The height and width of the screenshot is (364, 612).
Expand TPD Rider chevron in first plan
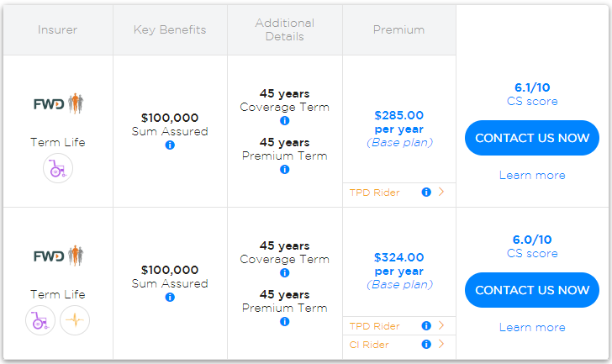(441, 192)
